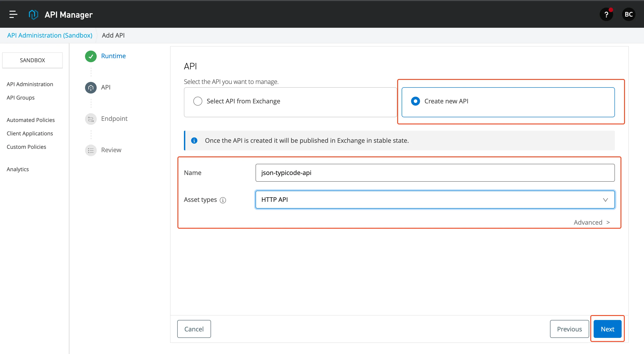This screenshot has height=354, width=644.
Task: Click the MuleSoft API Manager logo
Action: [x=33, y=15]
